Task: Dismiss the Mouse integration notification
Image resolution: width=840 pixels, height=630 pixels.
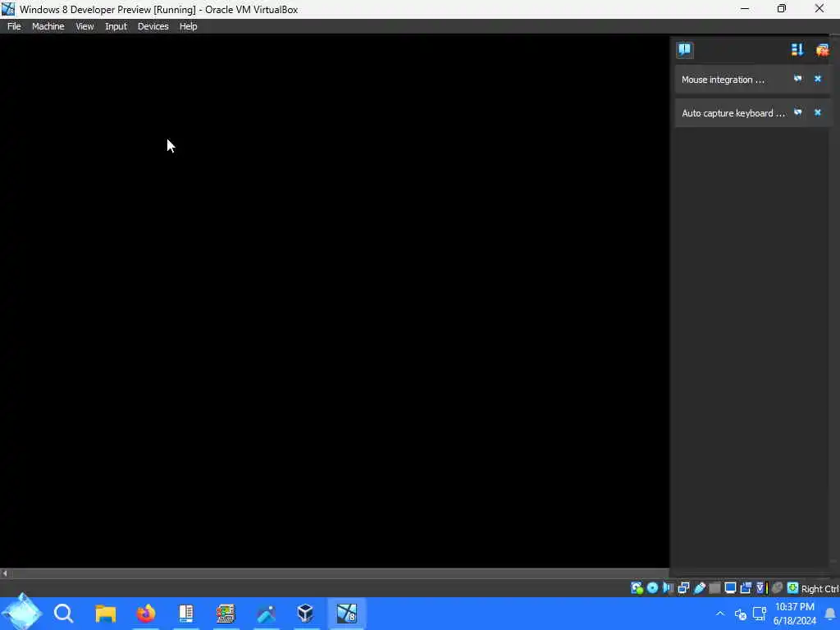Action: click(x=818, y=79)
